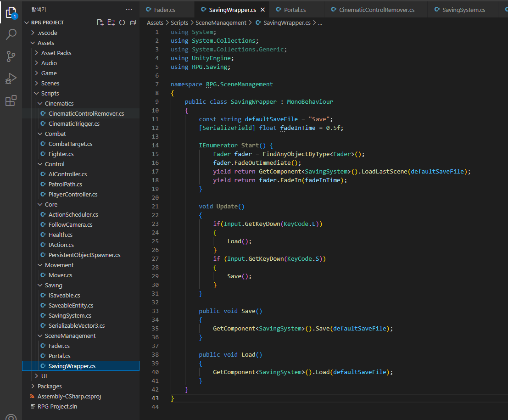Image resolution: width=508 pixels, height=420 pixels.
Task: Open the Source Control view icon
Action: [x=11, y=56]
